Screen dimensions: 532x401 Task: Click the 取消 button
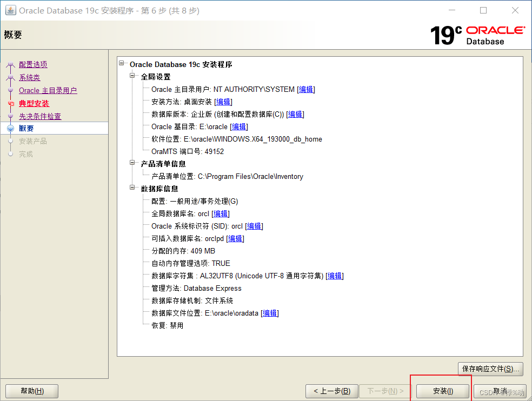pos(500,391)
